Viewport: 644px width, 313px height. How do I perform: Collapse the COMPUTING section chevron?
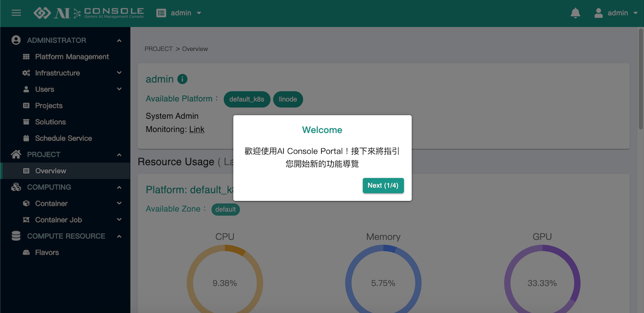click(x=119, y=187)
